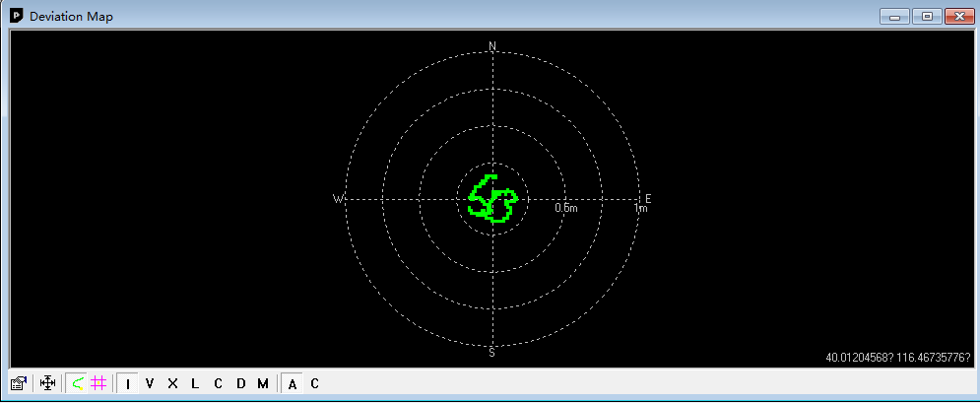Close the Deviation Map window
This screenshot has width=980, height=403.
tap(960, 16)
